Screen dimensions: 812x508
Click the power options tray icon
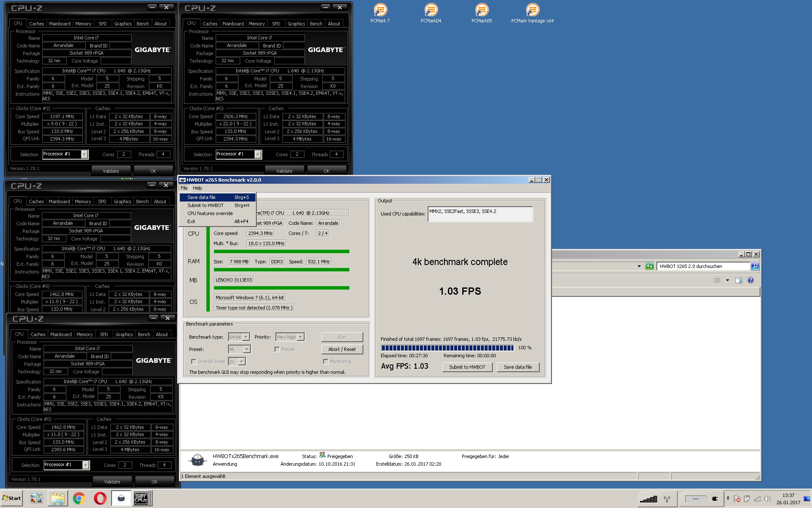[x=747, y=499]
